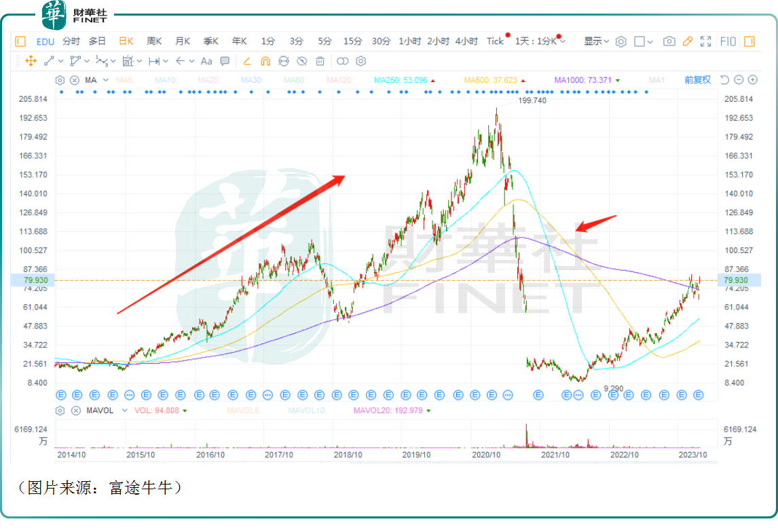The width and height of the screenshot is (778, 532).
Task: Click the F10 company info button
Action: pos(728,41)
